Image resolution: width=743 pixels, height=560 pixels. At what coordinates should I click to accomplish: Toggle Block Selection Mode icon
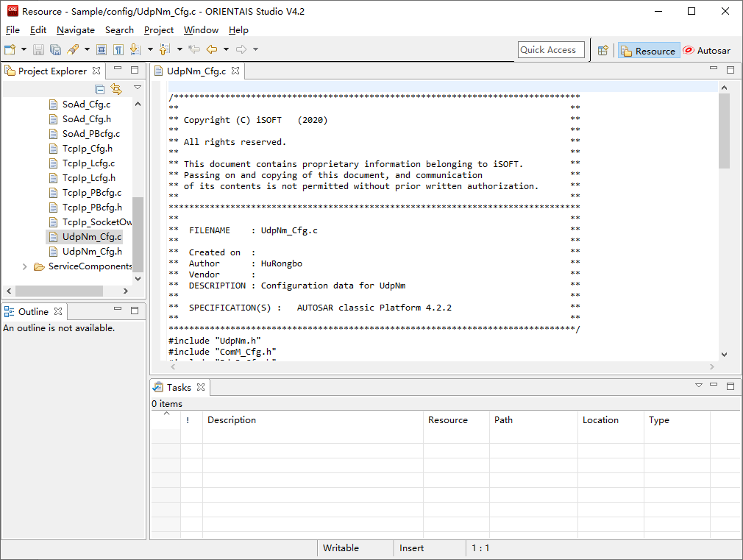tap(102, 50)
